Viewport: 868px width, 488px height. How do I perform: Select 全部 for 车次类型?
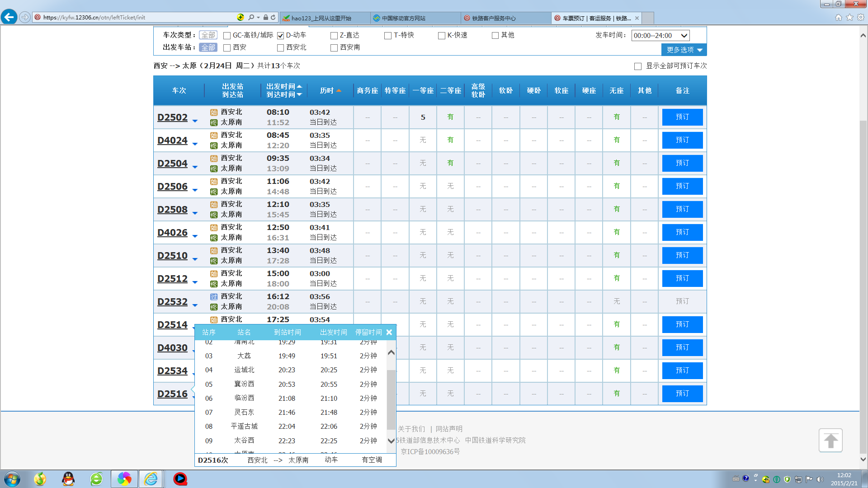tap(208, 35)
